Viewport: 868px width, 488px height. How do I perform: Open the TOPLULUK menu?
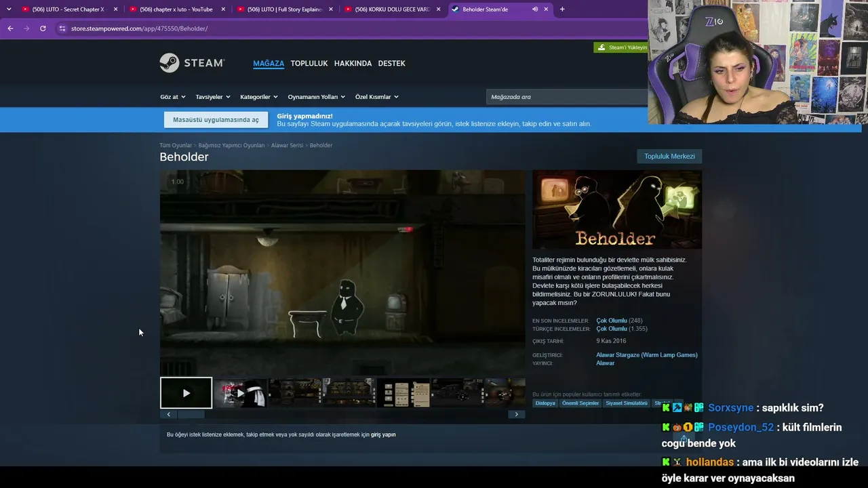pyautogui.click(x=309, y=63)
